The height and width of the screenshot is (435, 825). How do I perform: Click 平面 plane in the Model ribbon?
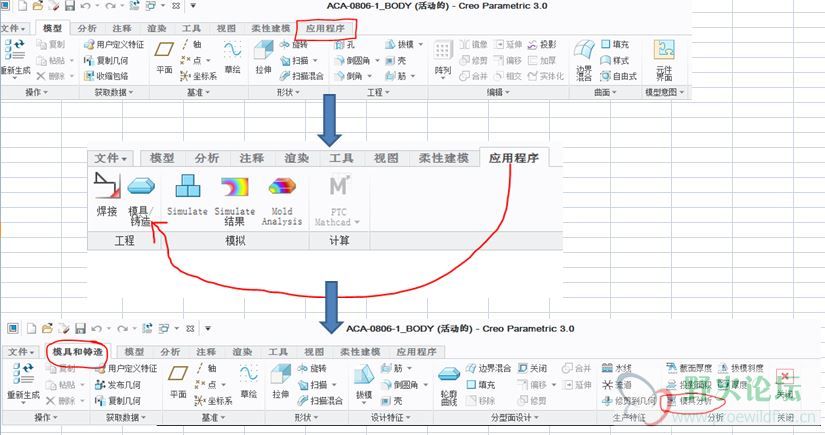[164, 58]
